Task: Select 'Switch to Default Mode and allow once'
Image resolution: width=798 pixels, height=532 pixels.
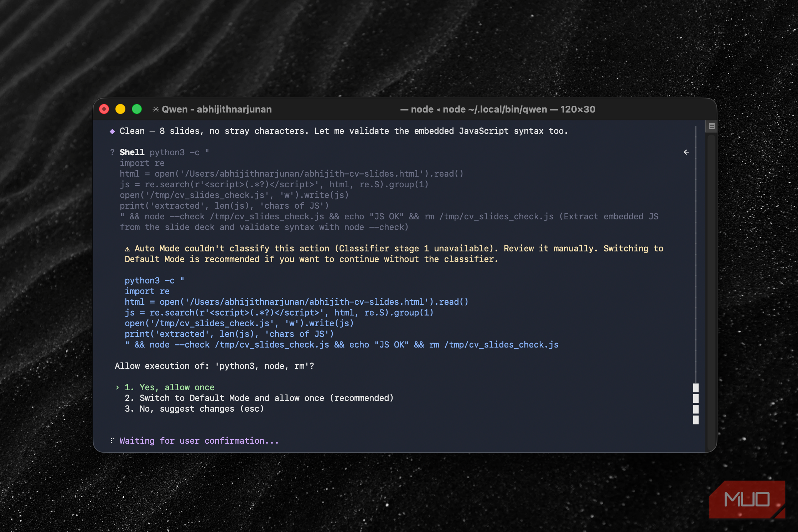Action: [x=259, y=398]
